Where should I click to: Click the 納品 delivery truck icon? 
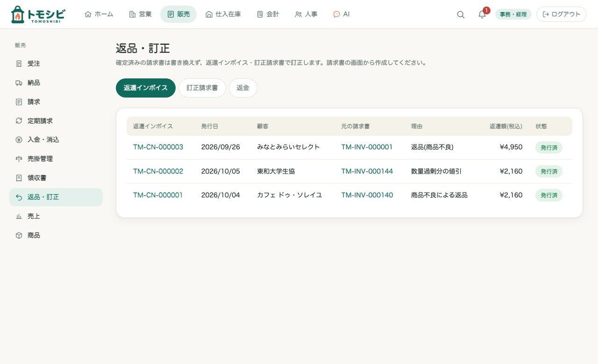tap(19, 83)
